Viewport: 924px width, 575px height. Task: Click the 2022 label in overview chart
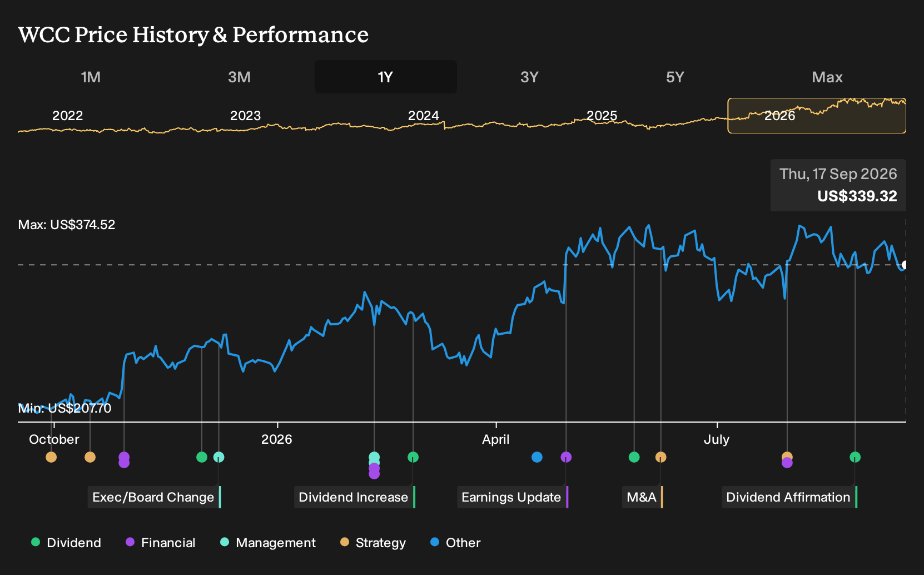[x=67, y=116]
